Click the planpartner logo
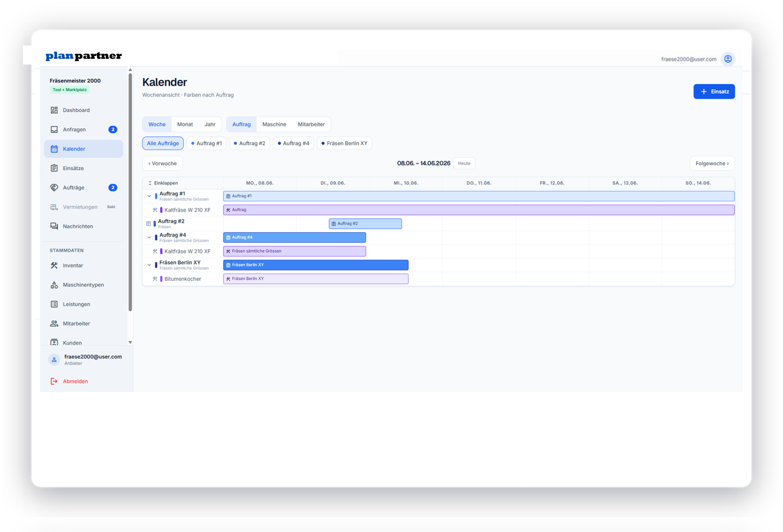The image size is (783, 532). pyautogui.click(x=84, y=56)
